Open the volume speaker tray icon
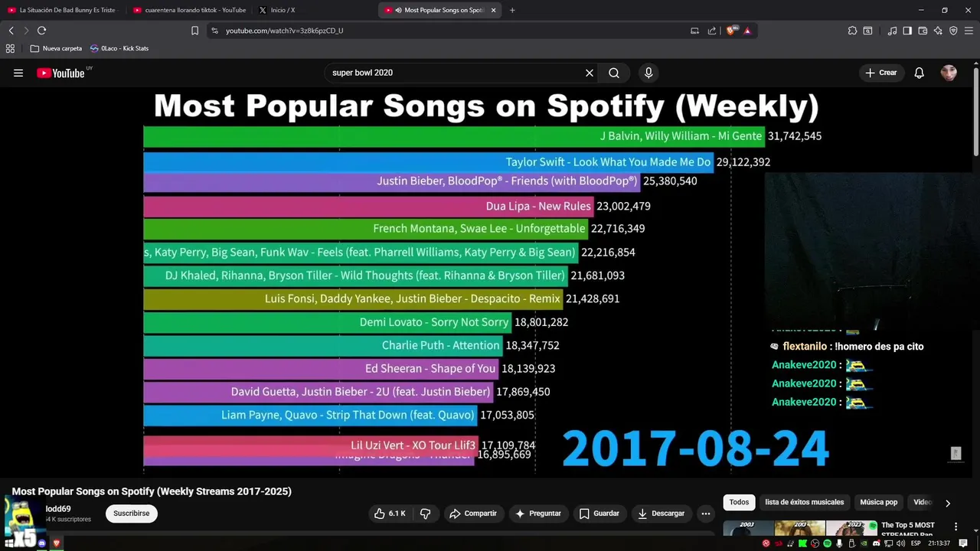The image size is (980, 551). [900, 543]
